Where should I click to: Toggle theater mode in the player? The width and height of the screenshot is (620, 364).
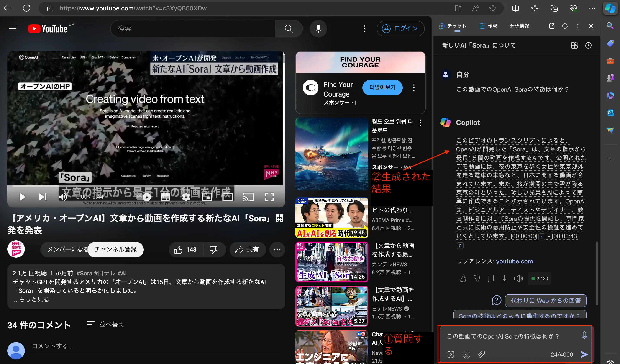pyautogui.click(x=228, y=197)
